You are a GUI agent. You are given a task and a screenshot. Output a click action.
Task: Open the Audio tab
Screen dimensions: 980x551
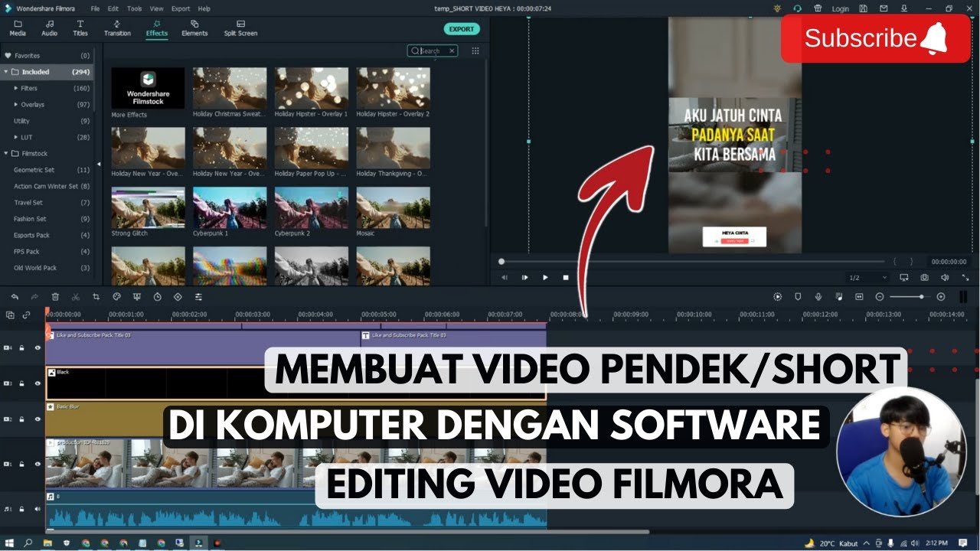tap(49, 28)
